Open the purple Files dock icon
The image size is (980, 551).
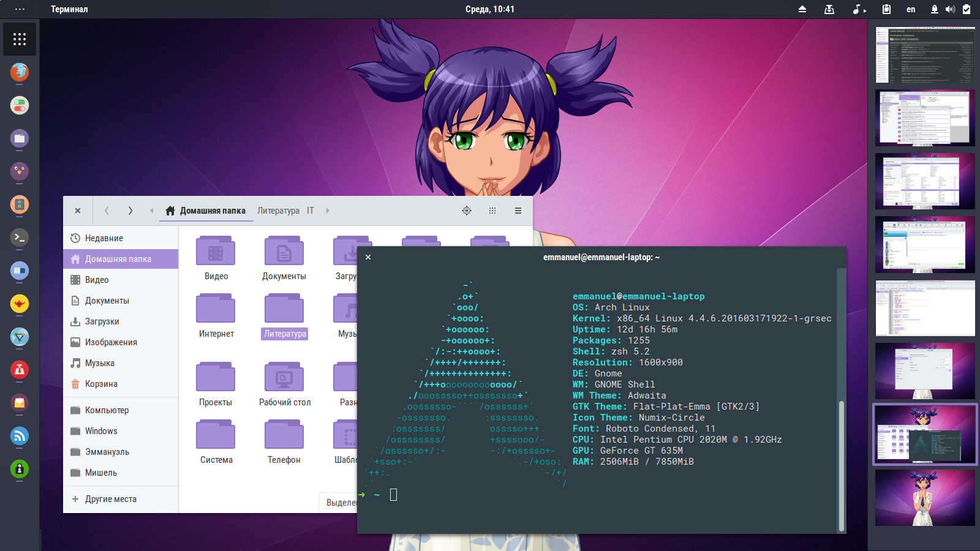tap(20, 138)
